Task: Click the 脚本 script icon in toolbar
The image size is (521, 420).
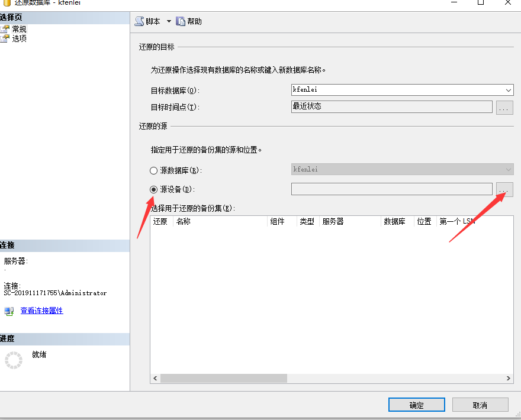Action: click(x=139, y=21)
